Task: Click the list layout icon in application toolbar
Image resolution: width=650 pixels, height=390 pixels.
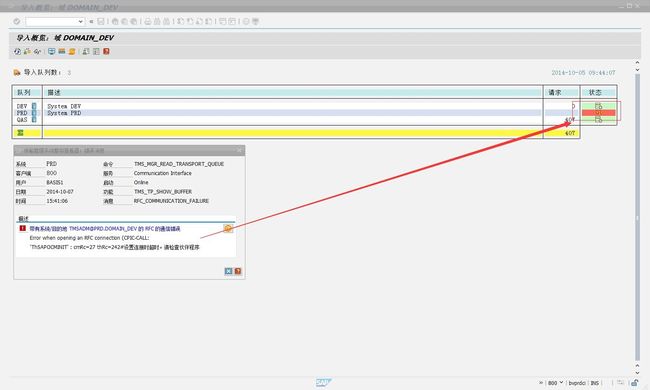Action: tap(96, 51)
